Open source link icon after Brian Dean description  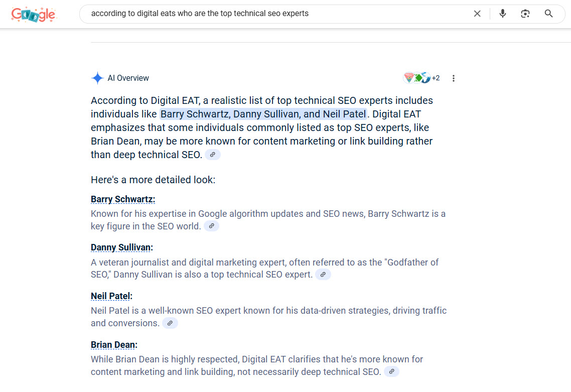click(391, 371)
